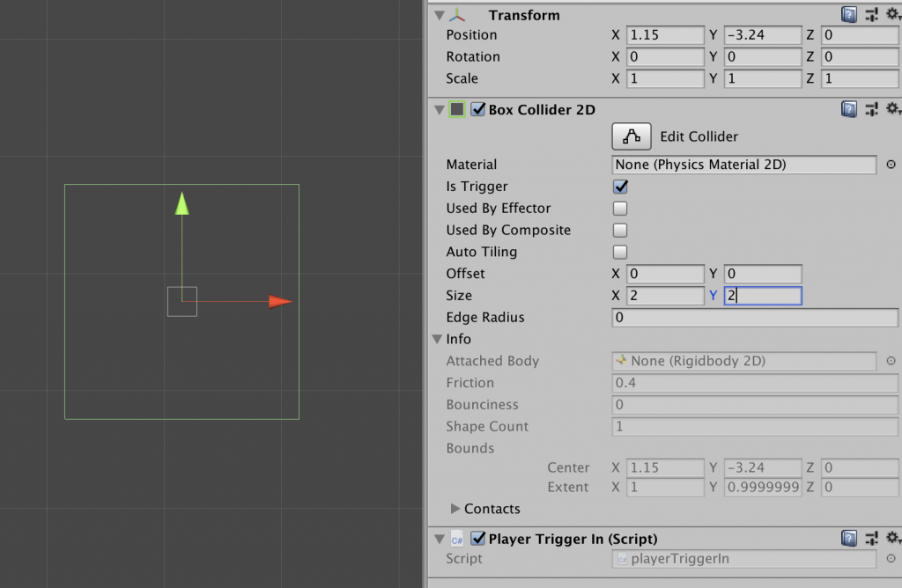The width and height of the screenshot is (902, 588).
Task: Open Box Collider 2D preset selector icon
Action: [871, 109]
